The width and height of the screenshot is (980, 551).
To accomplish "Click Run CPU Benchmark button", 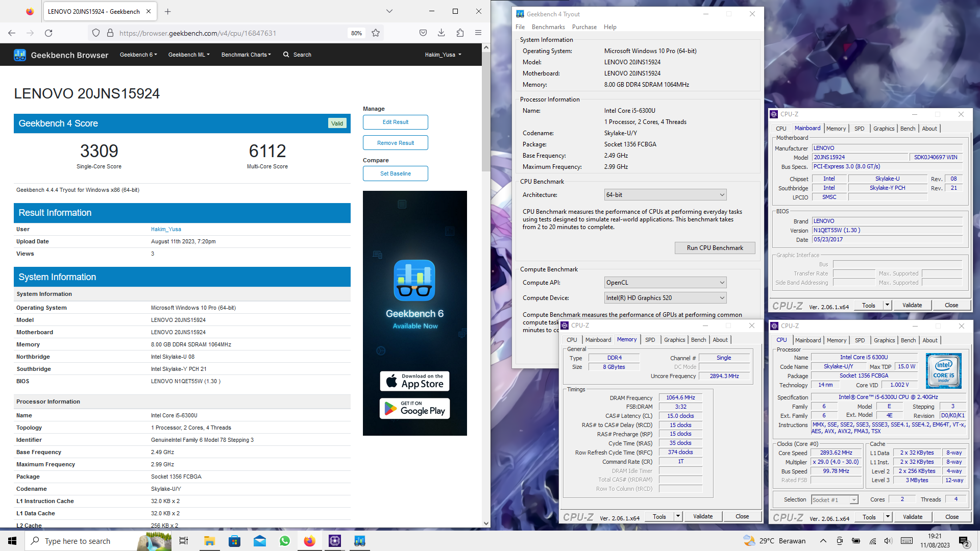I will (x=715, y=248).
